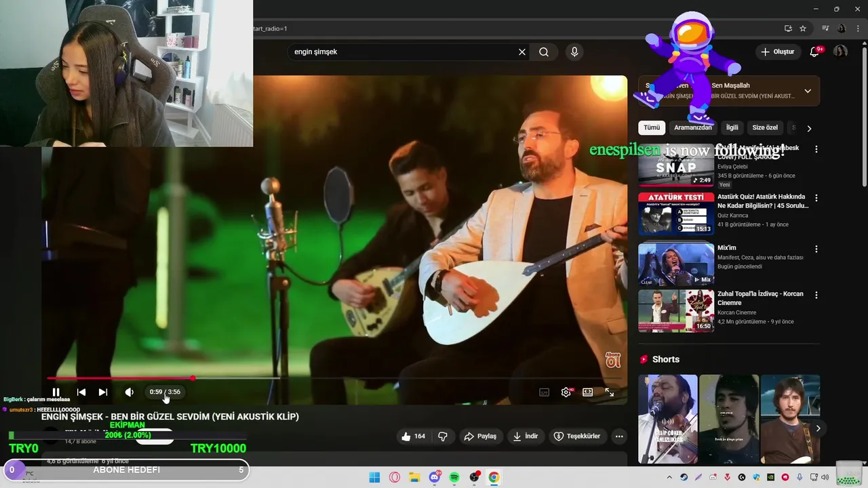Open File Explorer from the taskbar

tap(414, 477)
